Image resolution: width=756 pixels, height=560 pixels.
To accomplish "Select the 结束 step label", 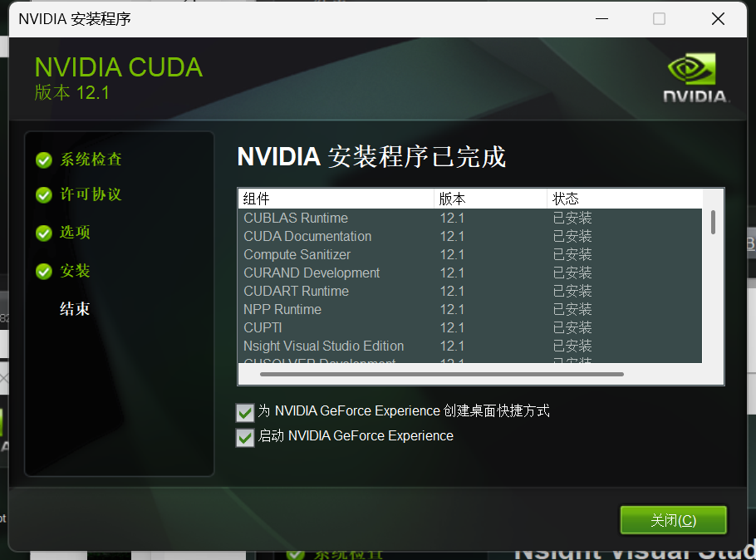I will (75, 309).
